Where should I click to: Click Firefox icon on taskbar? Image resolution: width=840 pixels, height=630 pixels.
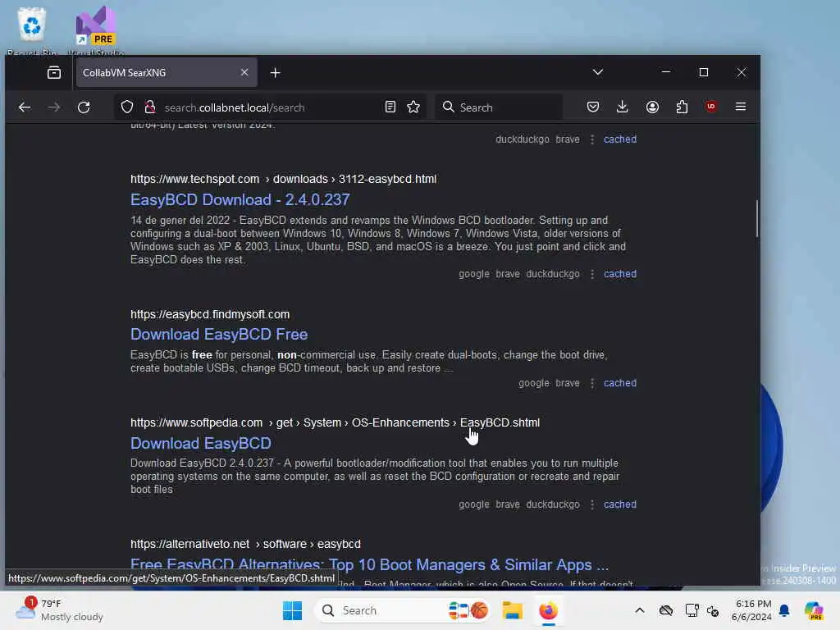pyautogui.click(x=548, y=610)
